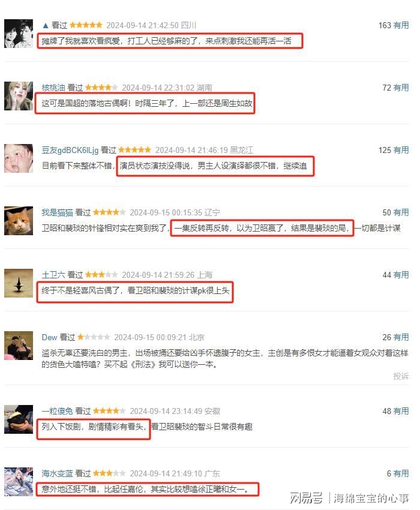Open 一粒傻兔's avatar picture
The height and width of the screenshot is (510, 420).
pyautogui.click(x=19, y=419)
